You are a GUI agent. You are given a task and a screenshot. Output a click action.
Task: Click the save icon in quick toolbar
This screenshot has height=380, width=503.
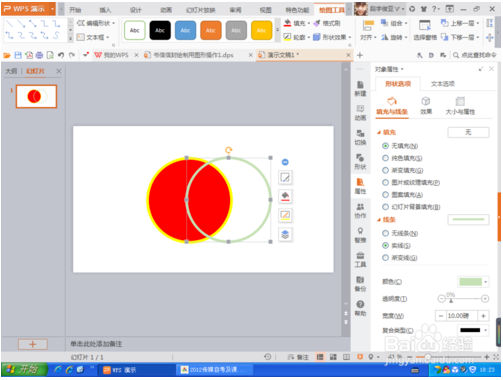18,55
